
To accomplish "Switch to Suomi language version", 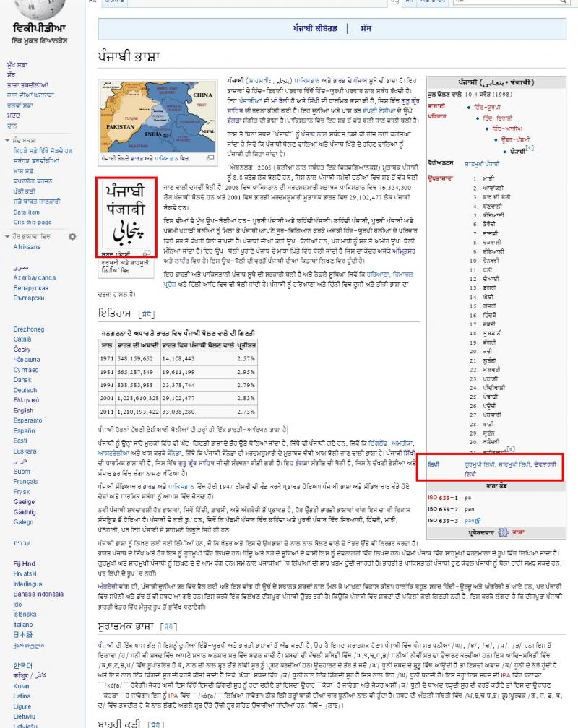I will pos(22,472).
